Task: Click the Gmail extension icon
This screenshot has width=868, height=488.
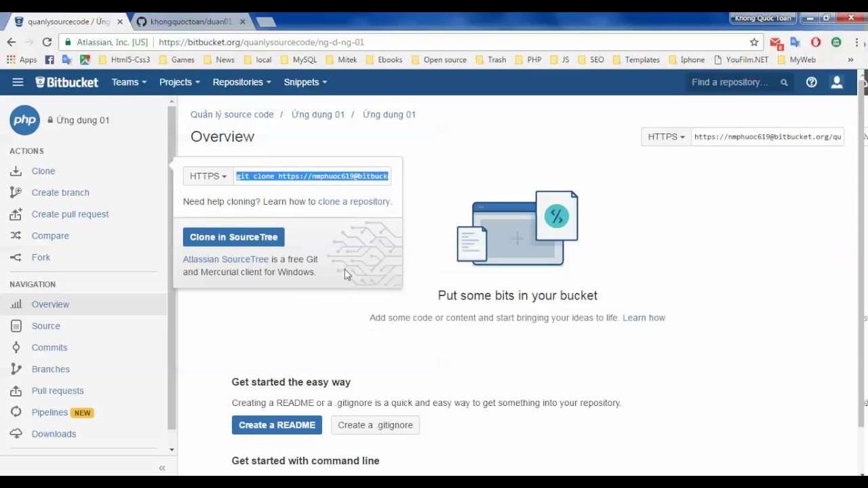Action: (776, 42)
